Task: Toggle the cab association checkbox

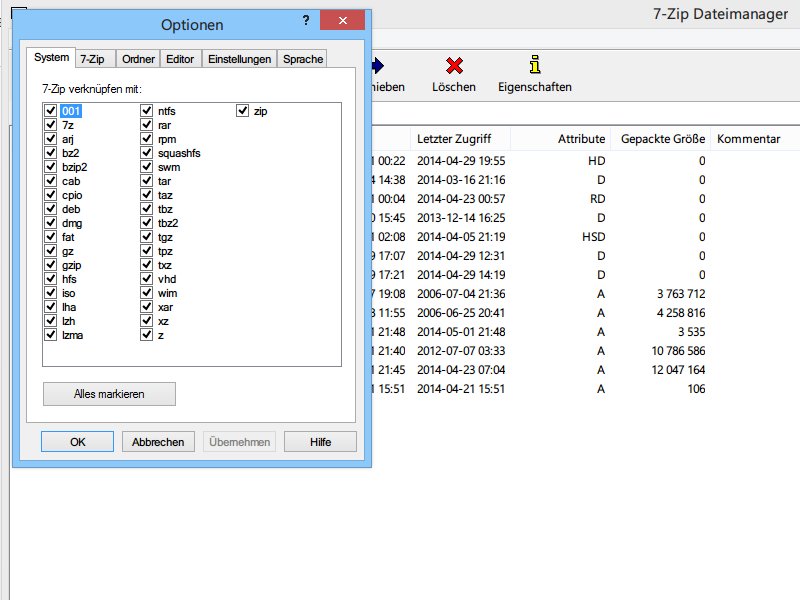Action: (51, 181)
